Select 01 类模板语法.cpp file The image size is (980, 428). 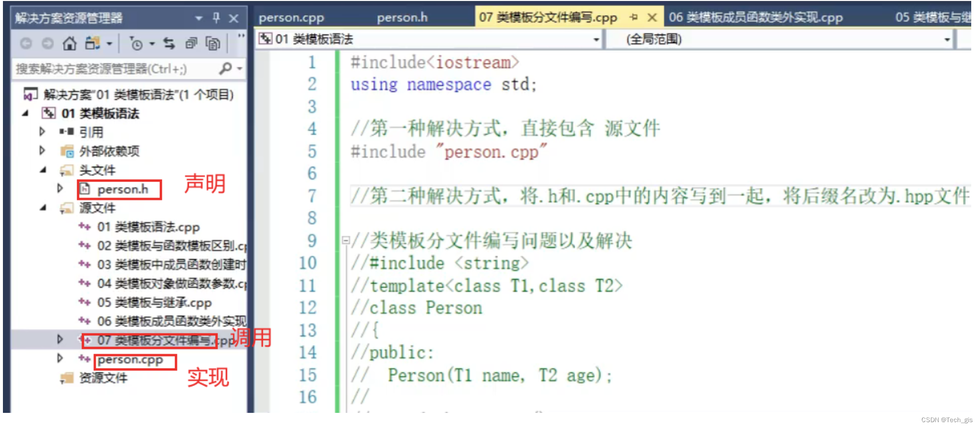point(148,227)
